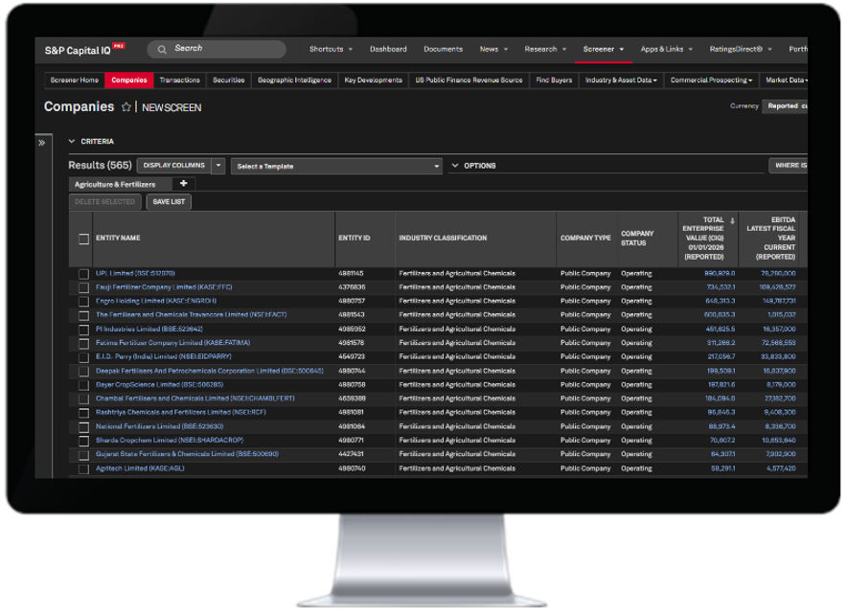The height and width of the screenshot is (616, 847).
Task: Sort by ENTITY NAME column header
Action: point(118,239)
